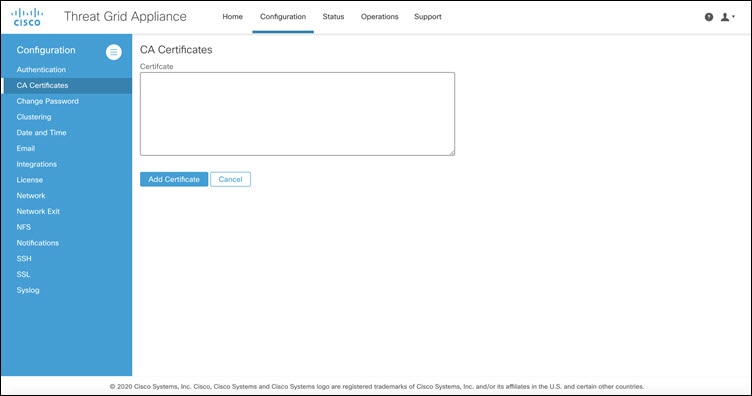Screen dimensions: 752x396
Task: Switch to the Operations tab
Action: coord(379,17)
